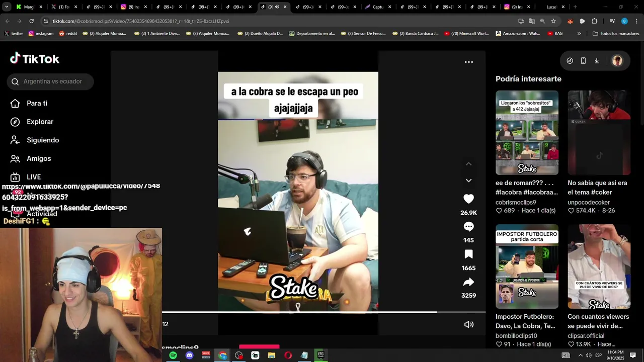This screenshot has width=644, height=362.
Task: Open the notification center icon
Action: [x=633, y=355]
